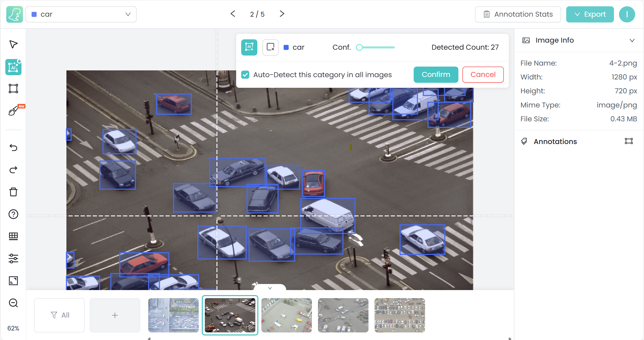The height and width of the screenshot is (340, 644).
Task: Open the car category dropdown
Action: tap(81, 14)
